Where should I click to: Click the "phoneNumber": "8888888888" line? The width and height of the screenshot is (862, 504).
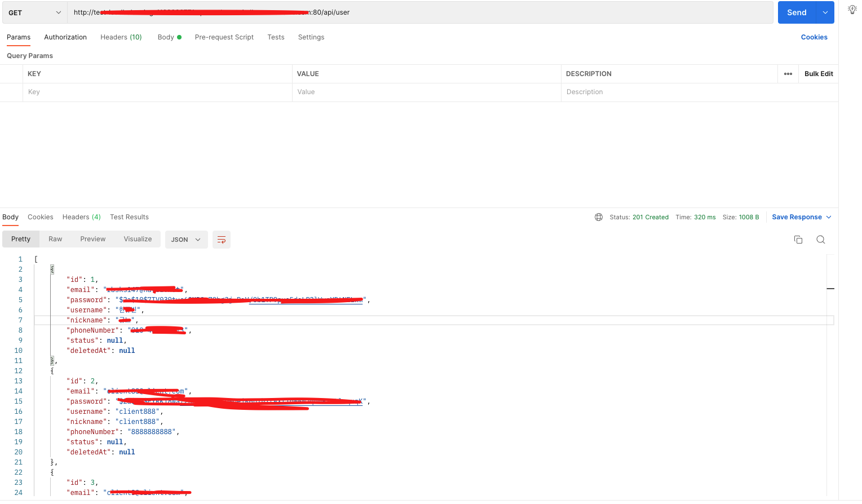pyautogui.click(x=123, y=432)
